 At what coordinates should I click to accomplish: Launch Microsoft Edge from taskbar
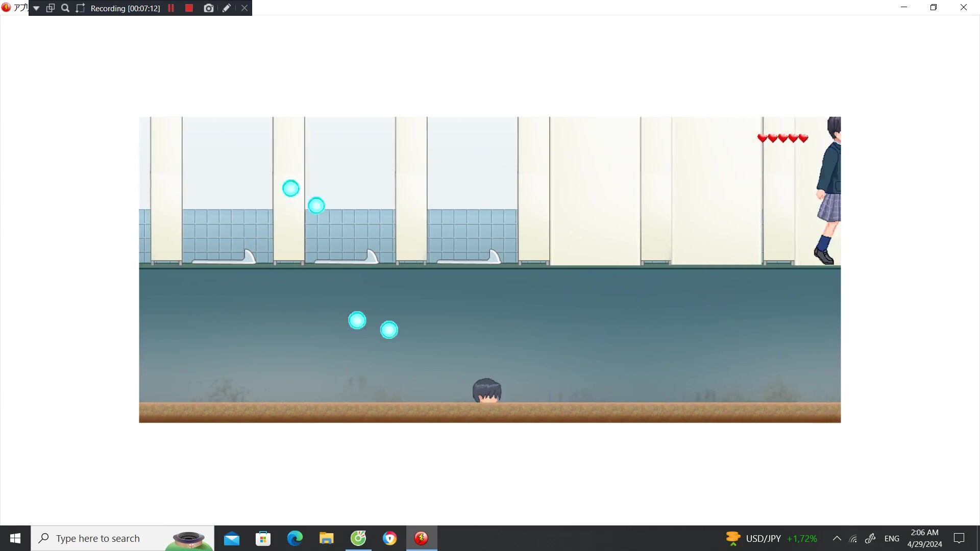(295, 538)
